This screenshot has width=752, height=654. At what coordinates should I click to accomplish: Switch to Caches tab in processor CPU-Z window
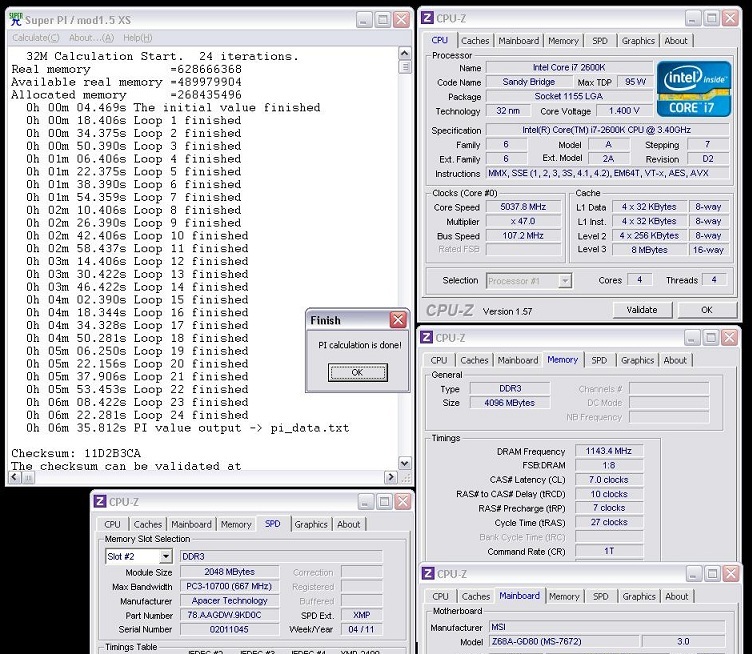[x=476, y=41]
